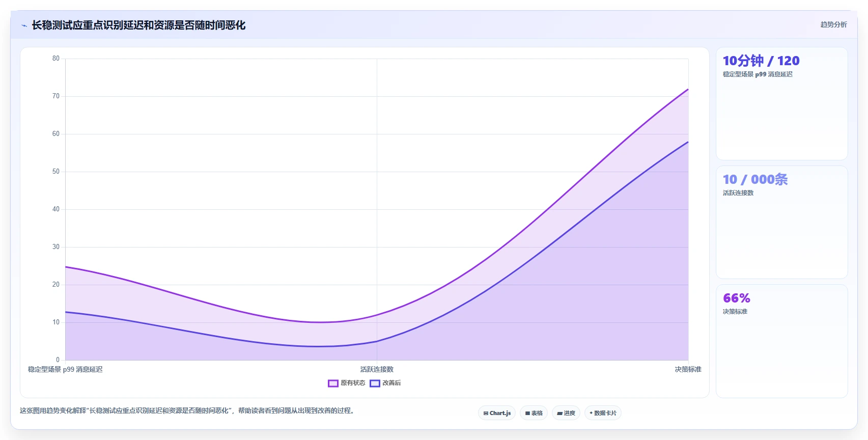Click the y-axis tick 0
Viewport: 868px width, 440px height.
tap(58, 360)
